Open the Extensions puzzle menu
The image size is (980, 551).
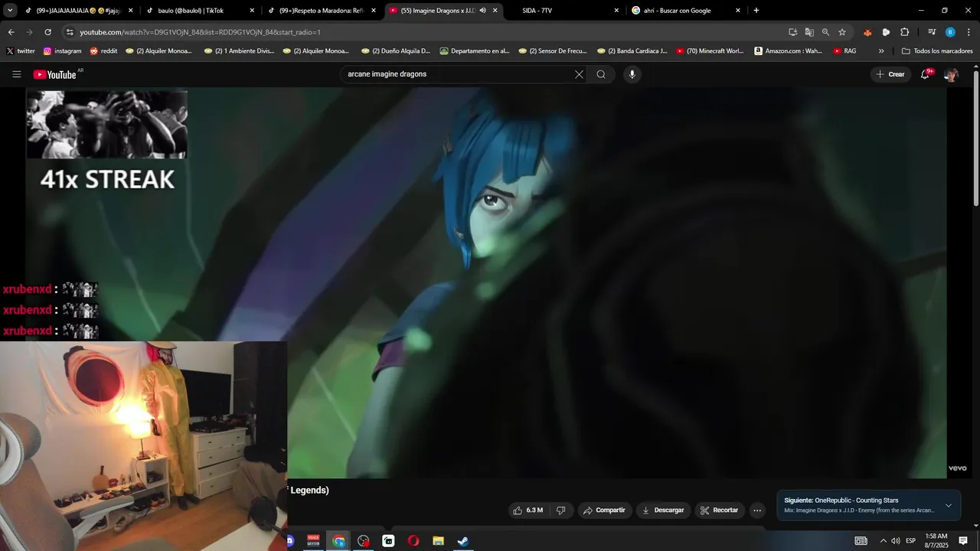(x=904, y=32)
